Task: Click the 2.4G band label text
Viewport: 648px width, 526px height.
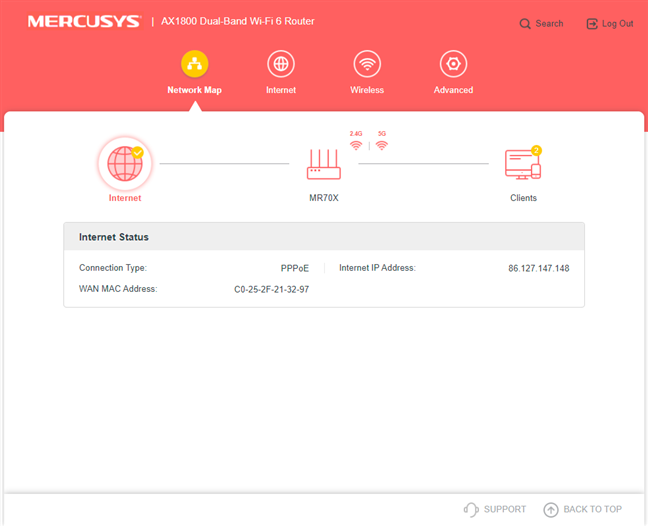Action: click(x=356, y=133)
